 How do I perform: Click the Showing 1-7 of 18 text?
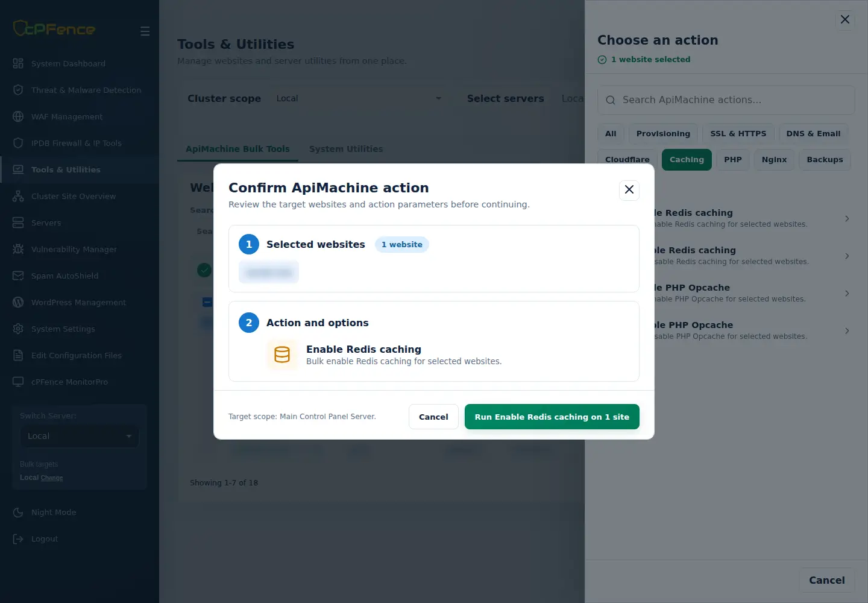click(x=224, y=483)
